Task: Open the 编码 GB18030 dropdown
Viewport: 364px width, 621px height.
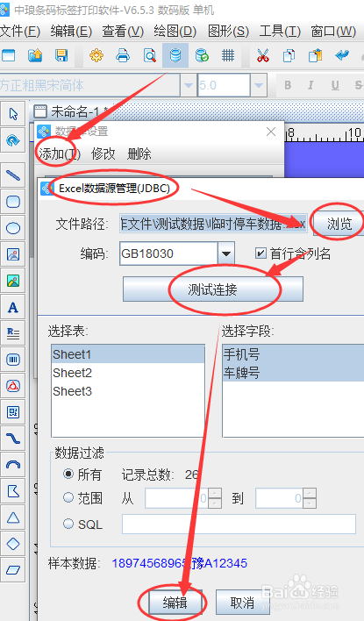Action: tap(226, 253)
